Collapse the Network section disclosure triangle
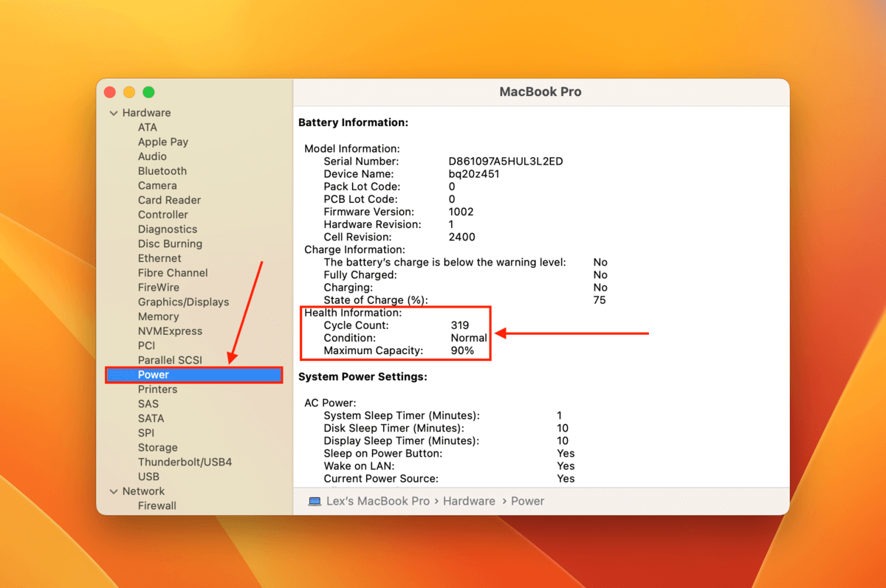886x588 pixels. 114,491
